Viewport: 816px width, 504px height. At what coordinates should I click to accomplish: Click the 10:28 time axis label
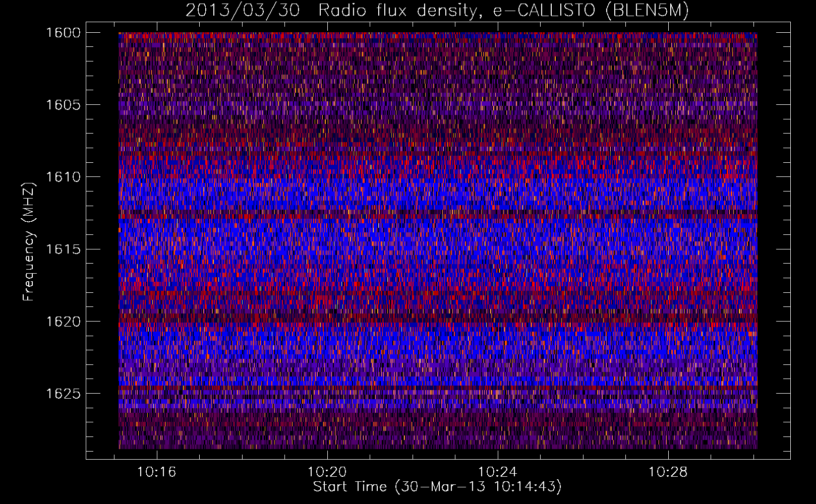point(668,472)
